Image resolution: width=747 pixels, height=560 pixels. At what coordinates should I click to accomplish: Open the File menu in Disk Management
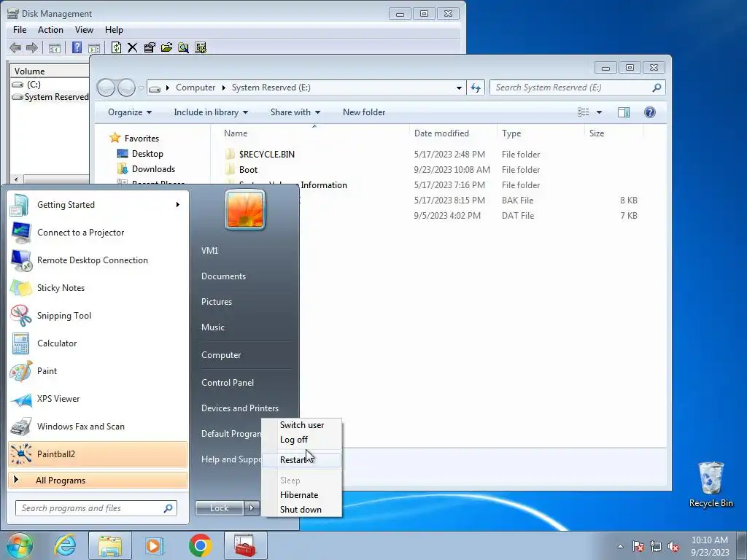pyautogui.click(x=20, y=29)
